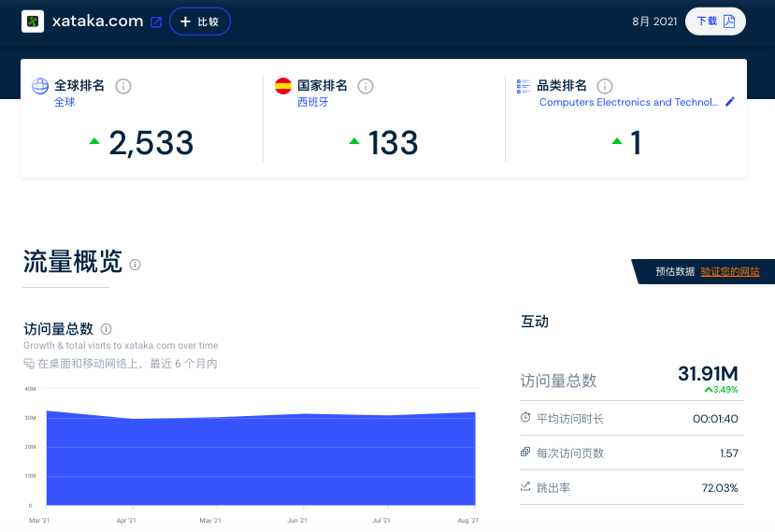
Task: Click the clock icon for 平均访问时长
Action: (x=525, y=417)
